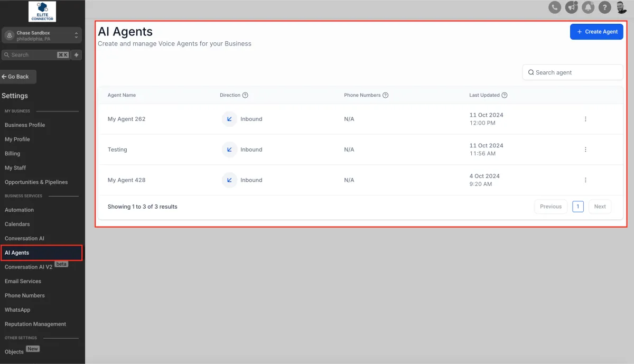
Task: Click the Create Agent button
Action: [x=596, y=32]
